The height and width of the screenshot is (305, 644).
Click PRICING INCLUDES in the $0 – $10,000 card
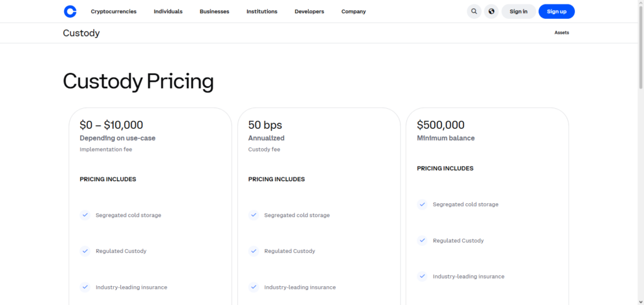[108, 179]
